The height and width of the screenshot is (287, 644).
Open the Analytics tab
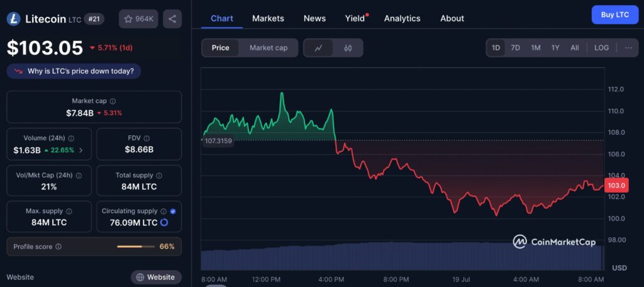click(x=402, y=18)
